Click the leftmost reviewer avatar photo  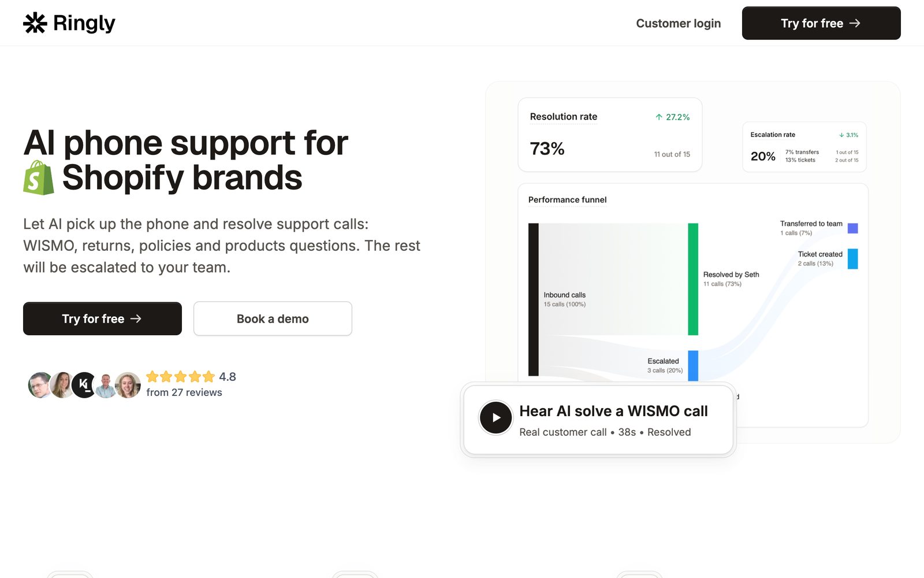39,384
